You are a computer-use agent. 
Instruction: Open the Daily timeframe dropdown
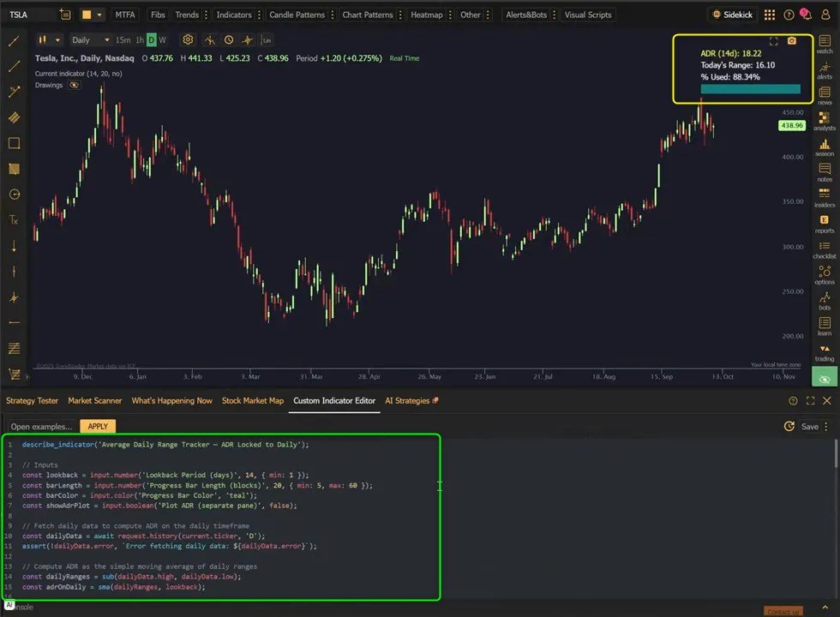coord(90,40)
